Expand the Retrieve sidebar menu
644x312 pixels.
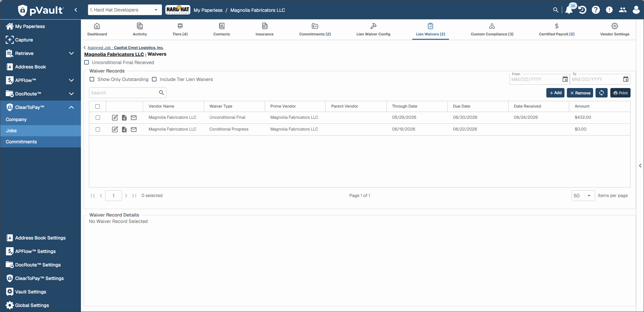click(71, 53)
